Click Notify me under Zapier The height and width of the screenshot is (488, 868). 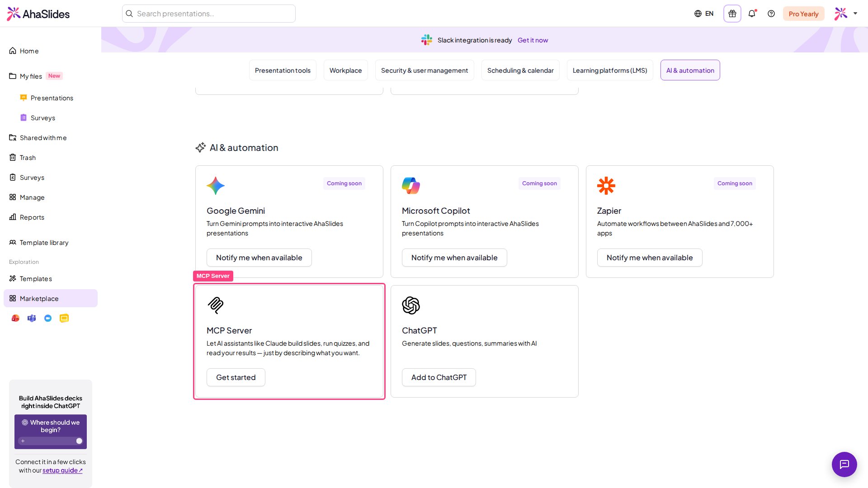coord(650,258)
